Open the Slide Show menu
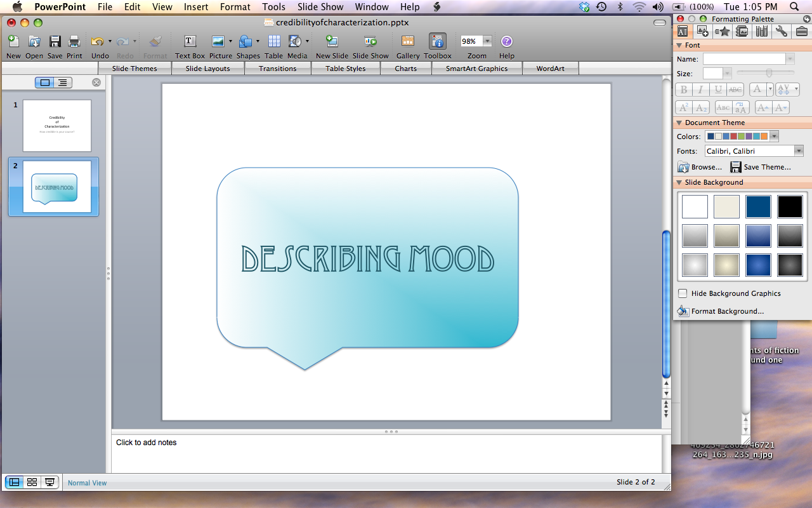 click(x=320, y=7)
